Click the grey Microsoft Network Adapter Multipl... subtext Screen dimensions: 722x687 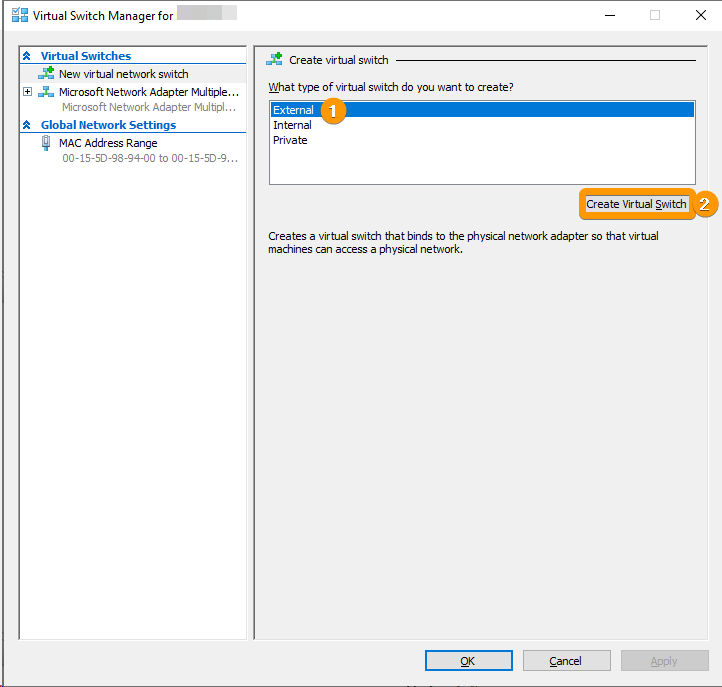tap(149, 107)
